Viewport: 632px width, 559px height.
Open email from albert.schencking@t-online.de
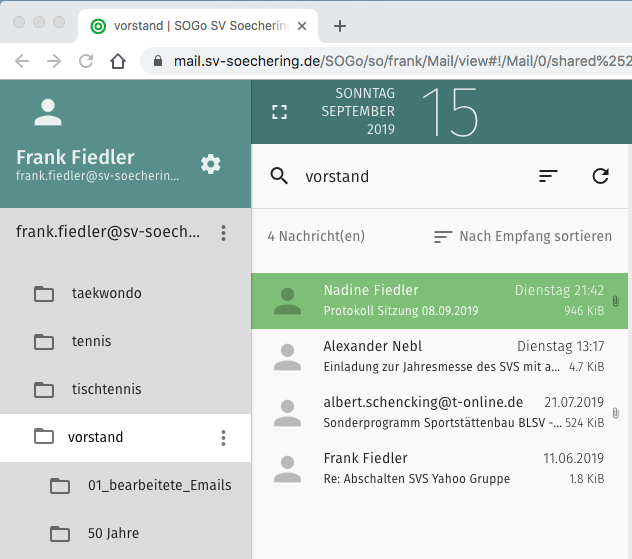(x=440, y=412)
